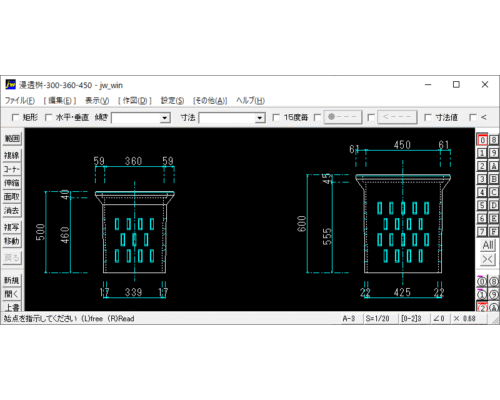Select layer 2 button
The image size is (500, 400).
pos(482,166)
